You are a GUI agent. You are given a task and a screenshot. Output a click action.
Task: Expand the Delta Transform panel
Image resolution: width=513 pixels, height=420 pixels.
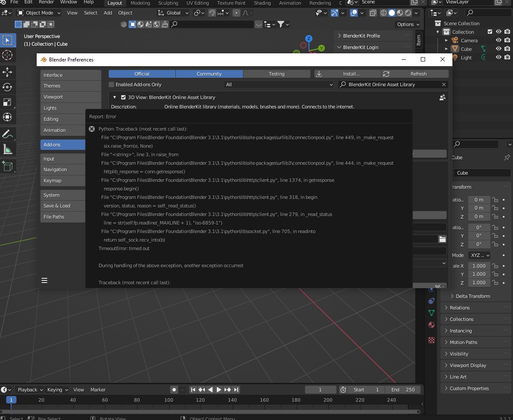(472, 296)
